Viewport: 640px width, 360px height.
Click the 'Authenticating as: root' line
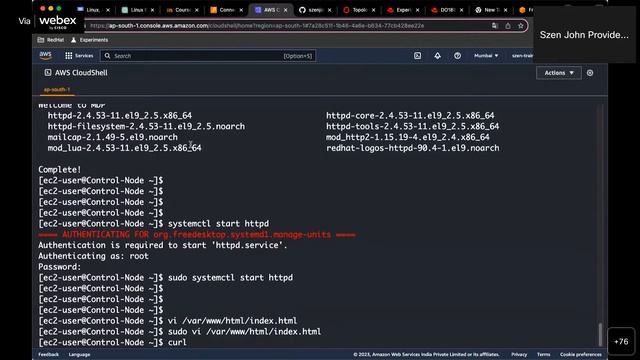[93, 256]
